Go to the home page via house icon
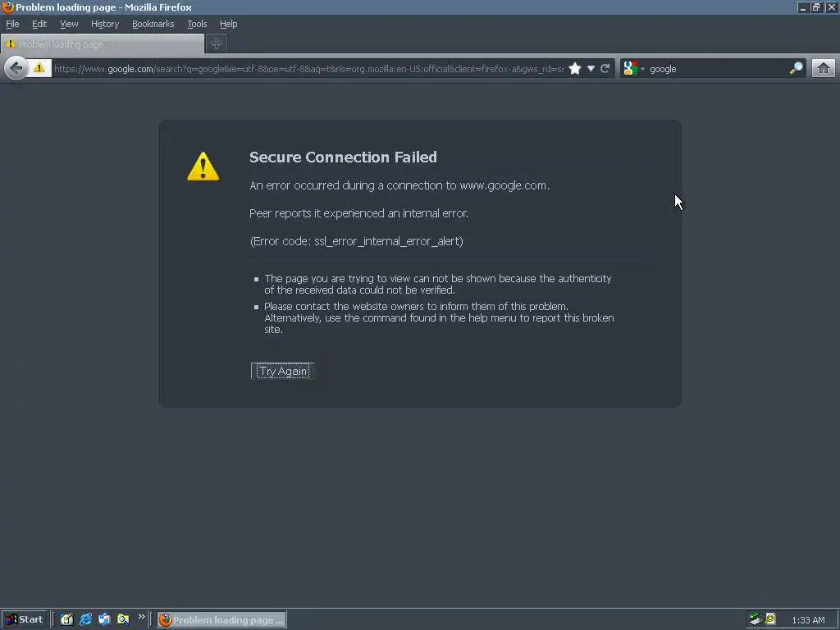The width and height of the screenshot is (840, 630). (x=824, y=69)
